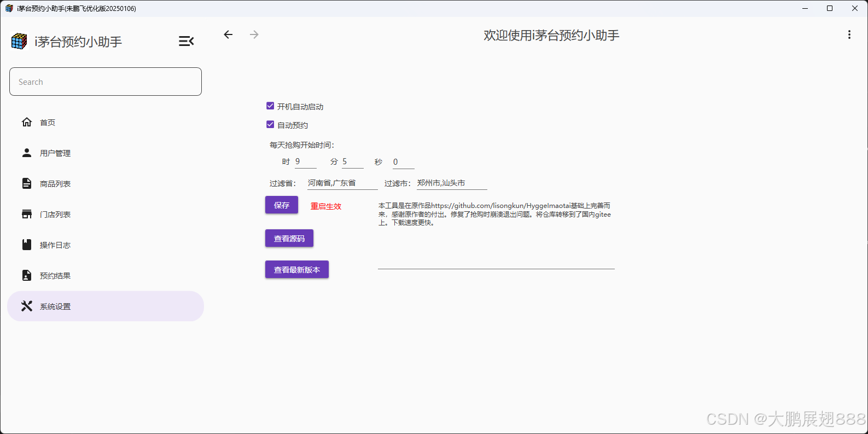This screenshot has width=868, height=434.
Task: Open 预约结果 menu entry
Action: pyautogui.click(x=106, y=275)
